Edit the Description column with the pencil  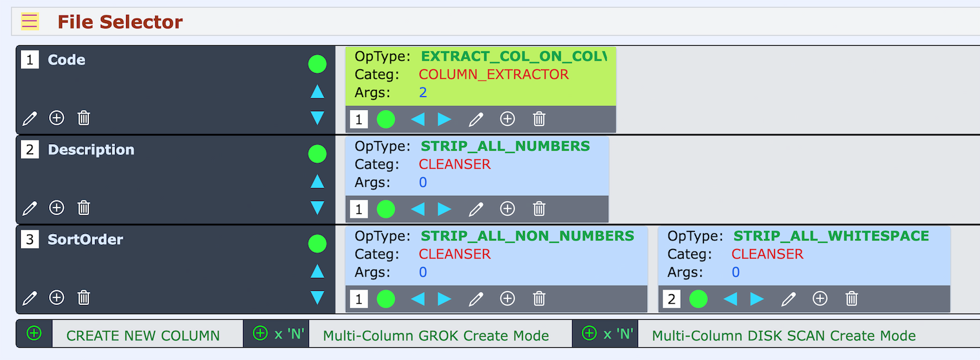[30, 208]
